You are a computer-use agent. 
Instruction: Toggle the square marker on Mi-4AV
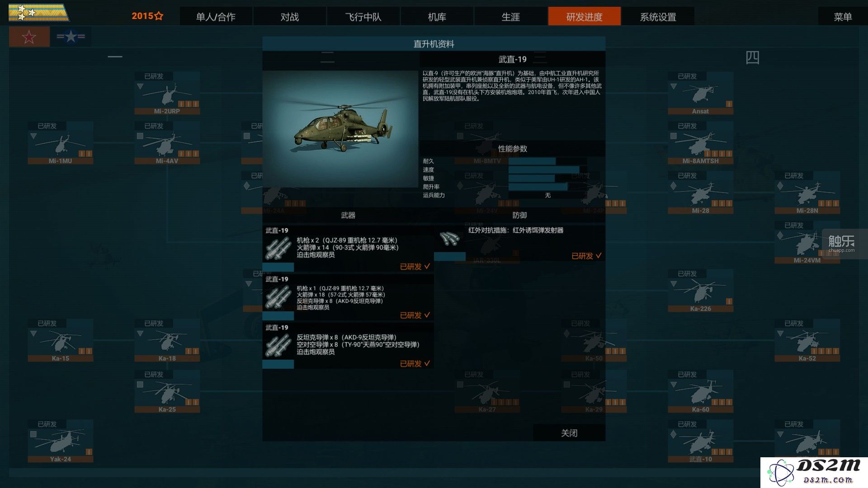[140, 136]
